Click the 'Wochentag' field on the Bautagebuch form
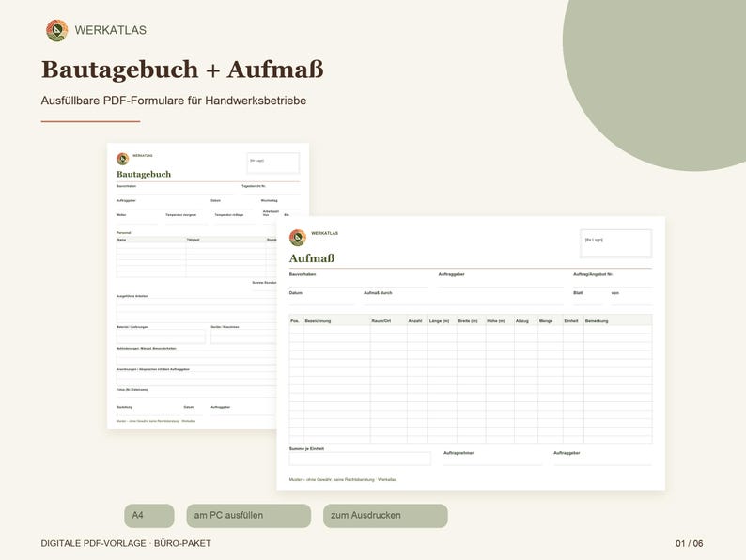Viewport: 746px width, 560px height. coord(280,206)
